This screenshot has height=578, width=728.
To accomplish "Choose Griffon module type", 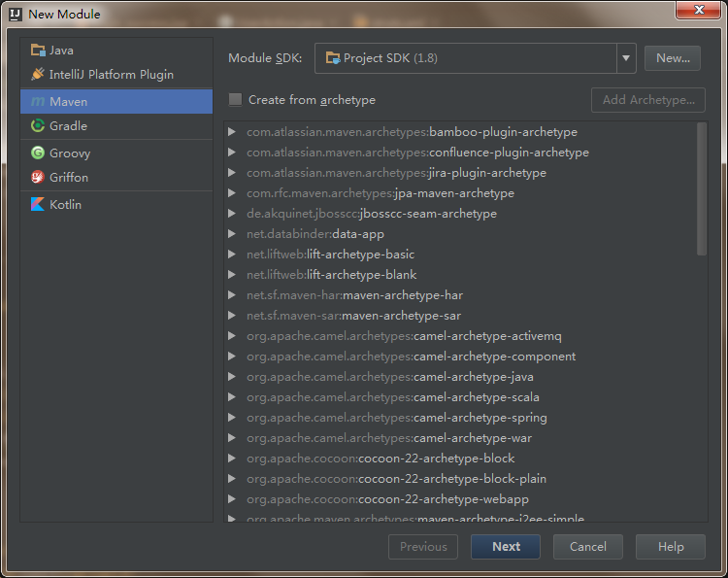I will (116, 178).
